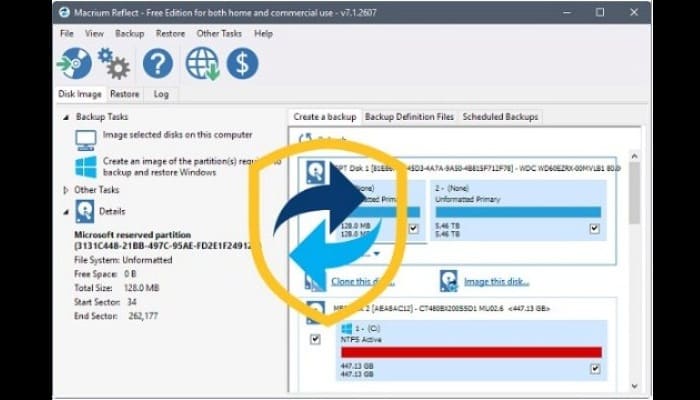Click the Free Space 0 B value

130,274
